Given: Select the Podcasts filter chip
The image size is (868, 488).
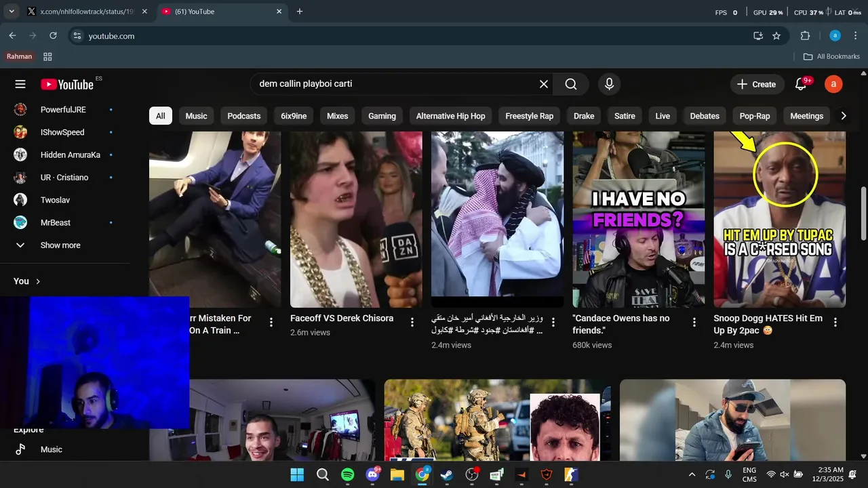Looking at the screenshot, I should pos(243,116).
